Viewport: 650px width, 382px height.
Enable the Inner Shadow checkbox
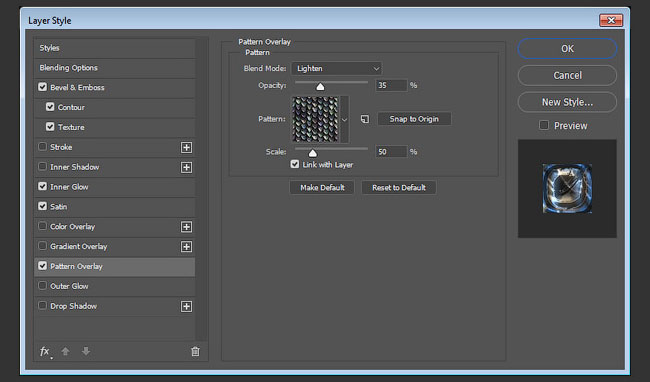pyautogui.click(x=42, y=167)
